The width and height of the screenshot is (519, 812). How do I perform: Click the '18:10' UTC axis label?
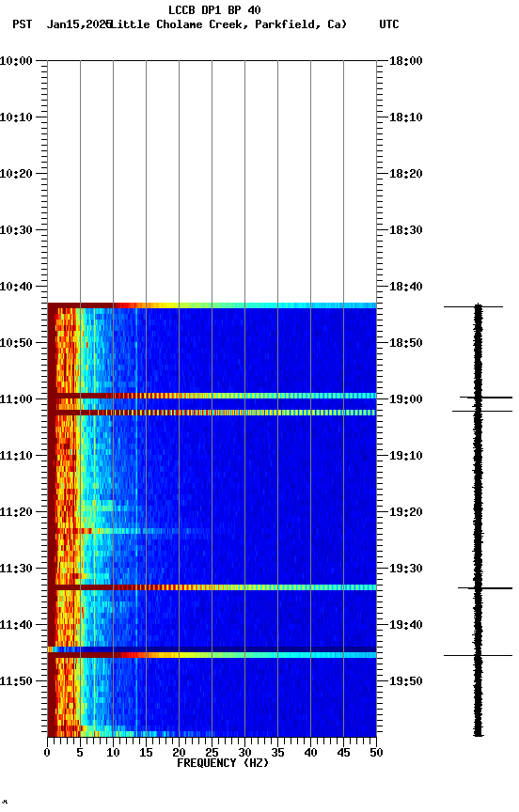click(x=406, y=117)
